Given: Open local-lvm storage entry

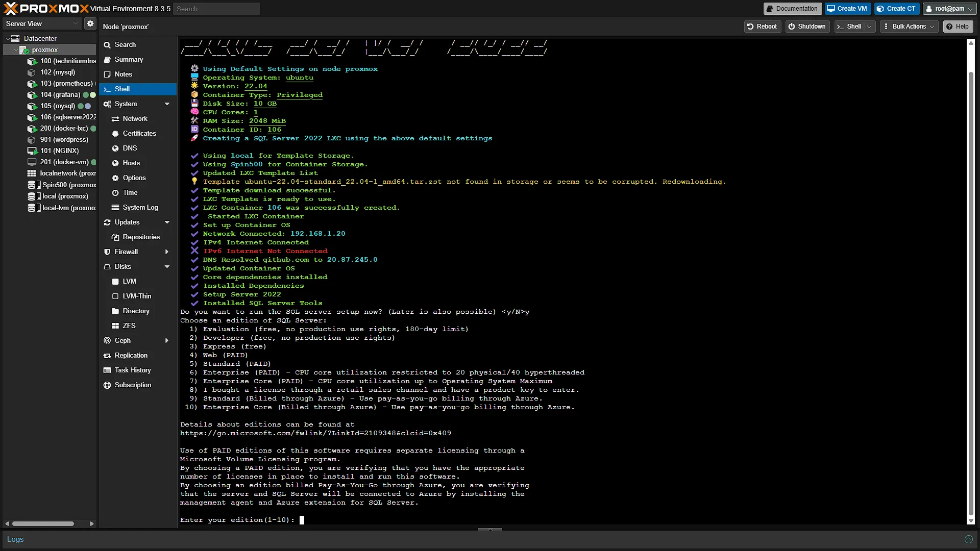Looking at the screenshot, I should (62, 208).
